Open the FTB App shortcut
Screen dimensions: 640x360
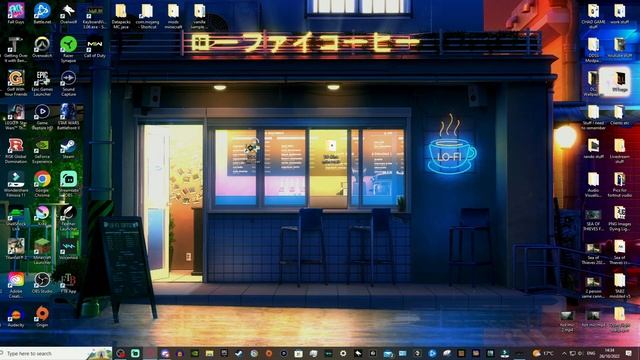pos(68,283)
